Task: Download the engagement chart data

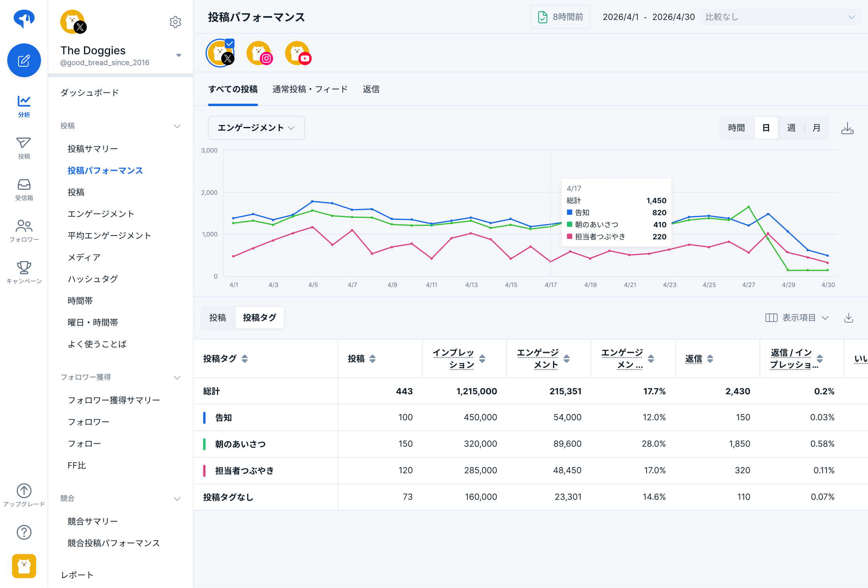Action: point(847,128)
